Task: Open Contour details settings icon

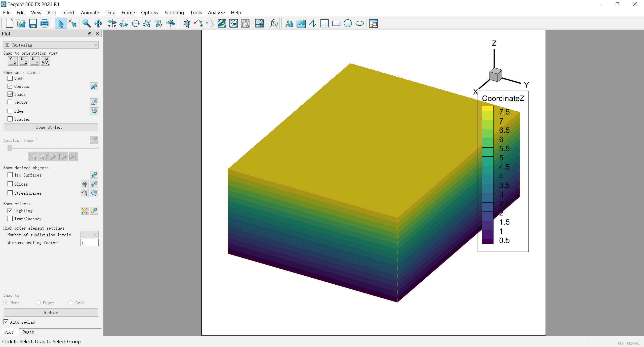Action: (x=94, y=86)
